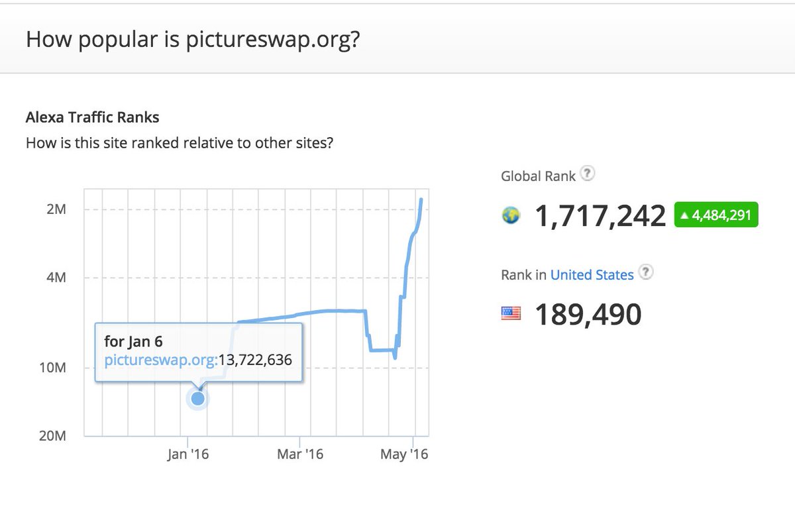Click the 20M y-axis label
The width and height of the screenshot is (795, 532).
coord(52,437)
